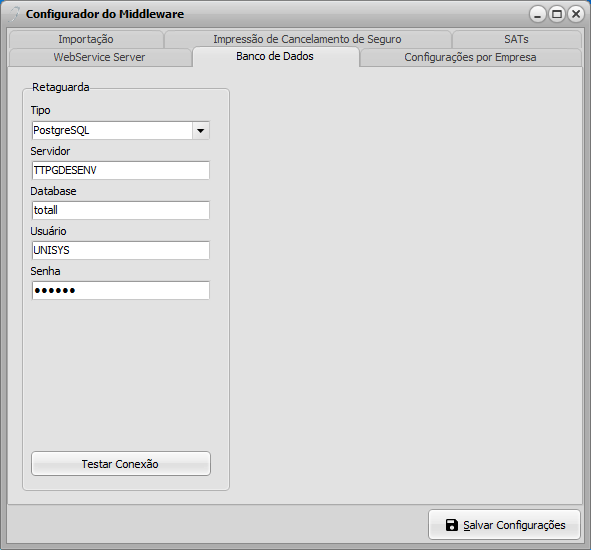Click the Retaguarda group label

61,87
